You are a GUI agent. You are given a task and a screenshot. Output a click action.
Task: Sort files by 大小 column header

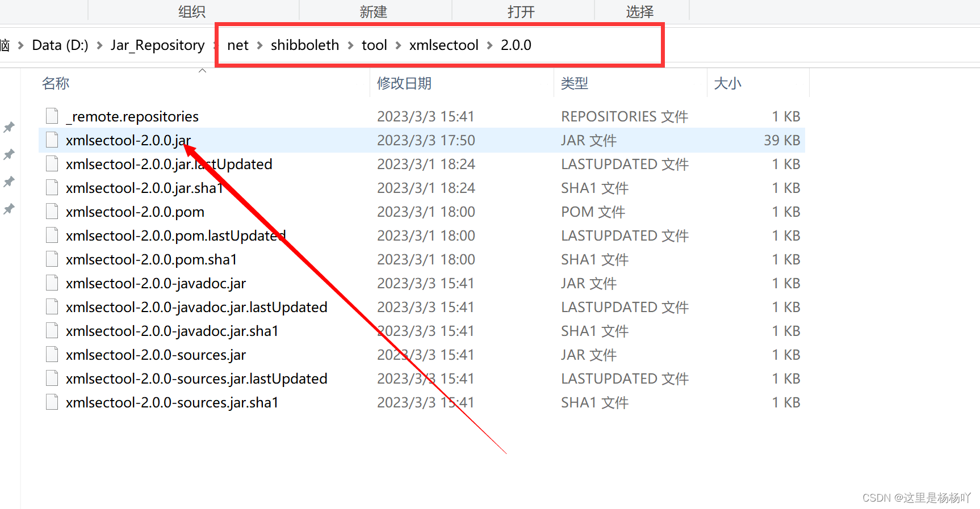pyautogui.click(x=727, y=83)
